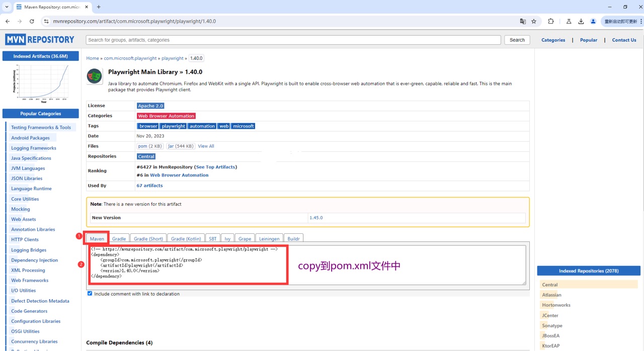
Task: Open 67 artifacts used-by link
Action: [x=149, y=186]
